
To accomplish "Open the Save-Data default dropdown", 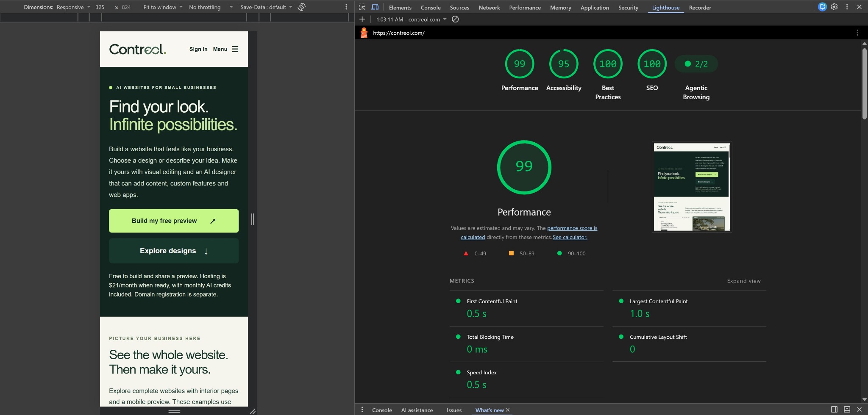I will 265,7.
